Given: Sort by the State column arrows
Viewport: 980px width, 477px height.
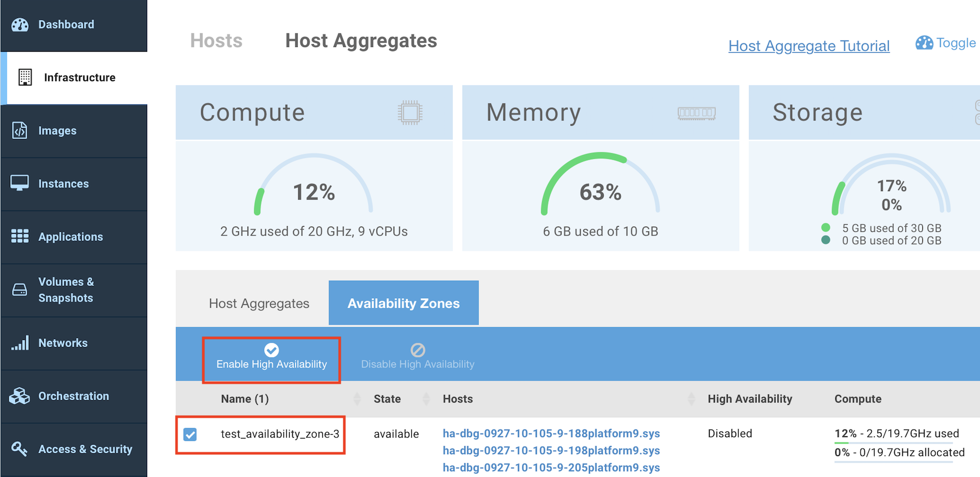Looking at the screenshot, I should click(x=426, y=399).
